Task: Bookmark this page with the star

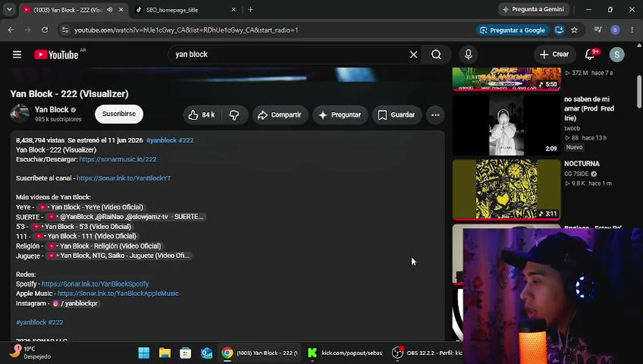Action: click(574, 30)
